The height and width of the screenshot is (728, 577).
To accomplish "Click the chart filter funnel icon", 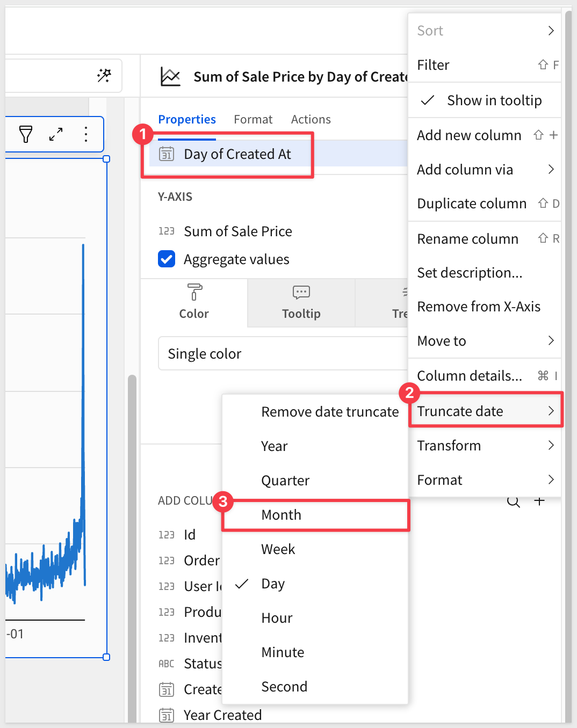I will pos(26,134).
